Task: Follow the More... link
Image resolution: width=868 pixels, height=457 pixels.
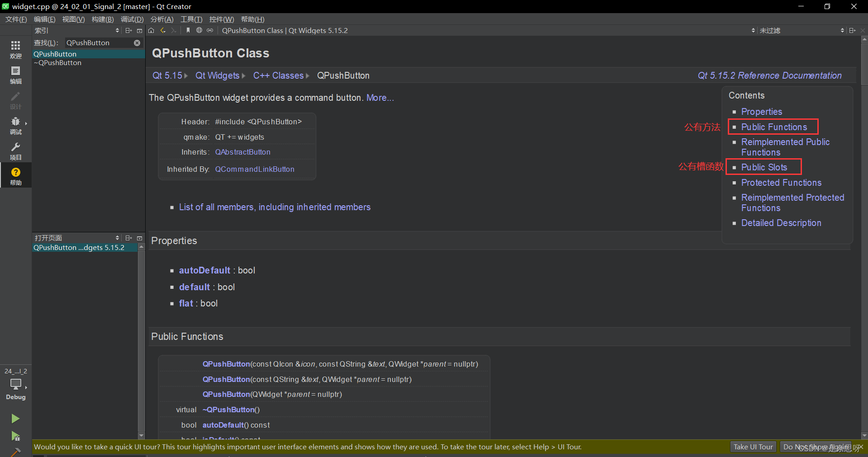Action: (x=380, y=98)
